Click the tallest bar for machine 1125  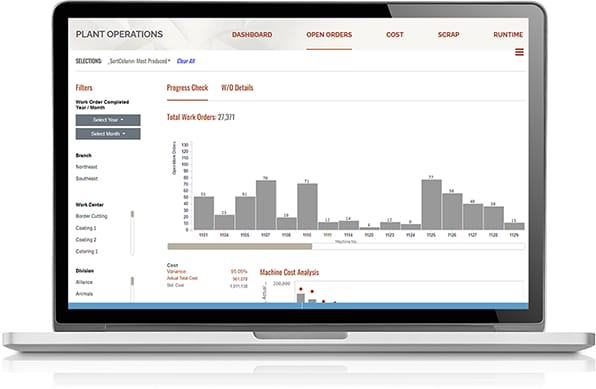click(431, 205)
